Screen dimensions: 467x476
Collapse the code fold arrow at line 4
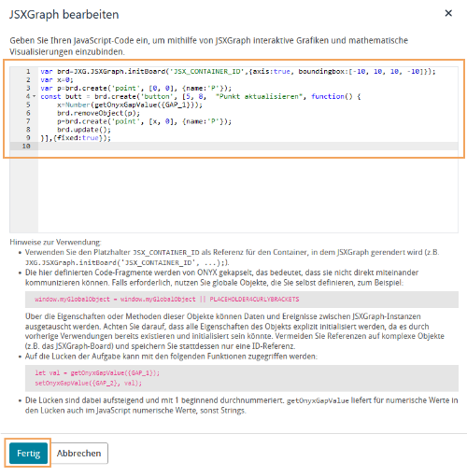[35, 96]
